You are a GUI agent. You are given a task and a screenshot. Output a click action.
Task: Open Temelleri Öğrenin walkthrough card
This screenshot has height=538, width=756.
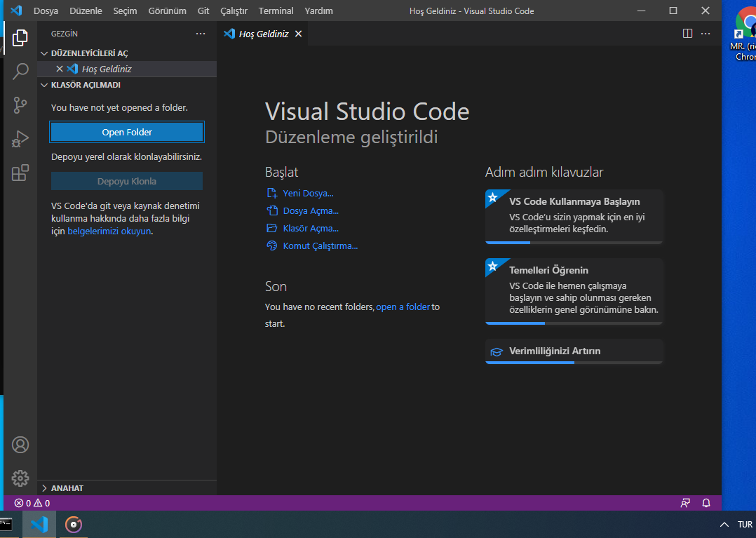pos(574,291)
